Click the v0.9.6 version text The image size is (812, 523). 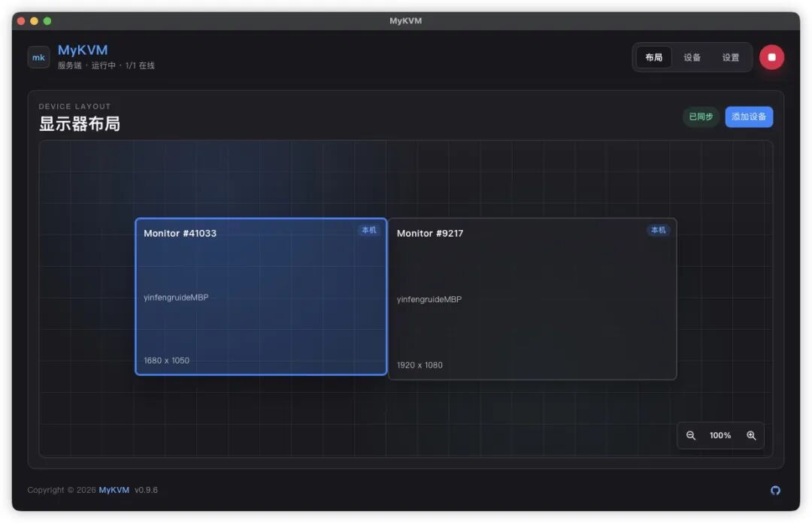coord(146,490)
